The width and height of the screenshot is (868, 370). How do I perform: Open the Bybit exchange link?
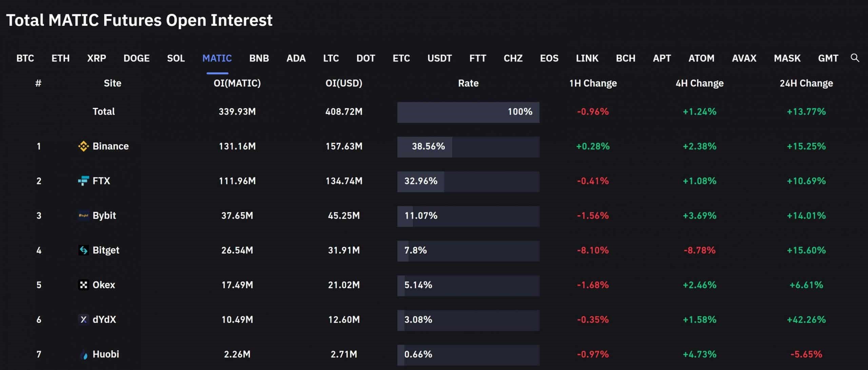click(104, 216)
